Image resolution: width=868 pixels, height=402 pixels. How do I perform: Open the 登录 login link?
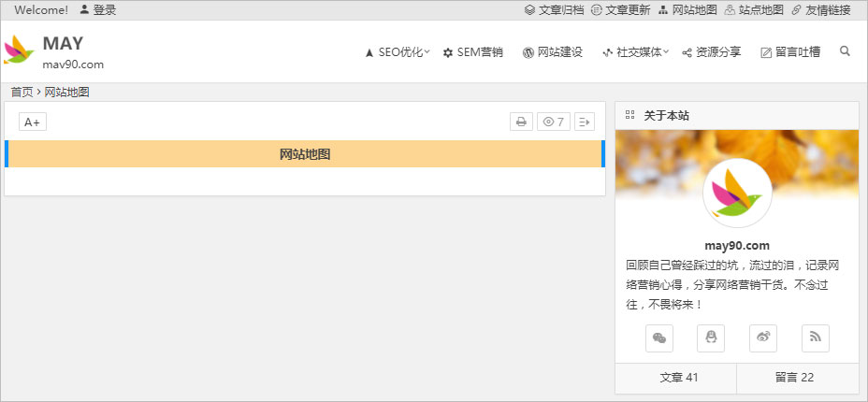tap(98, 10)
